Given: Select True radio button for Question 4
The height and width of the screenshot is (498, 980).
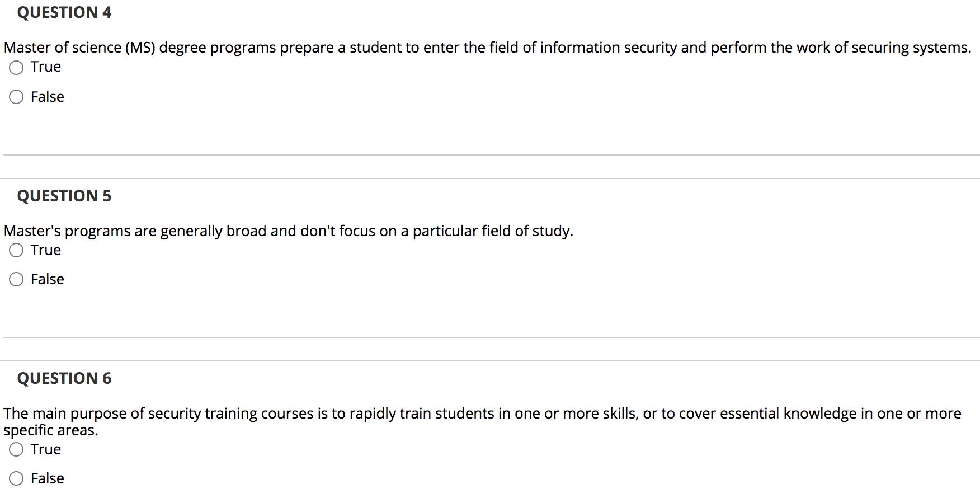Looking at the screenshot, I should [16, 68].
